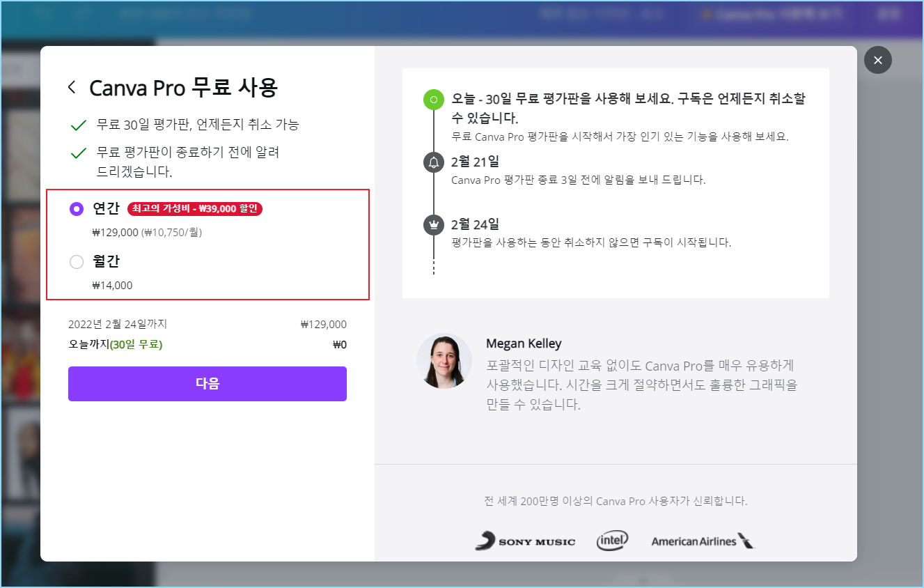This screenshot has height=588, width=924.
Task: Click the 2월 24일 timeline date
Action: 476,224
